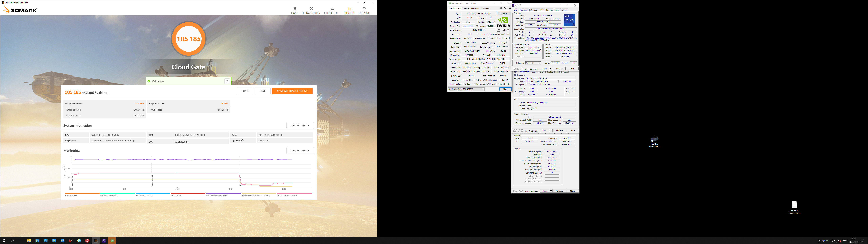Switch to the CPU-Z taskbar icon

tap(104, 241)
